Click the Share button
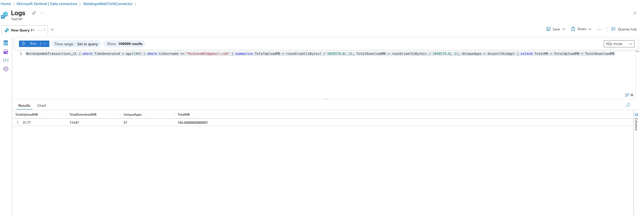The height and width of the screenshot is (215, 644). [579, 29]
